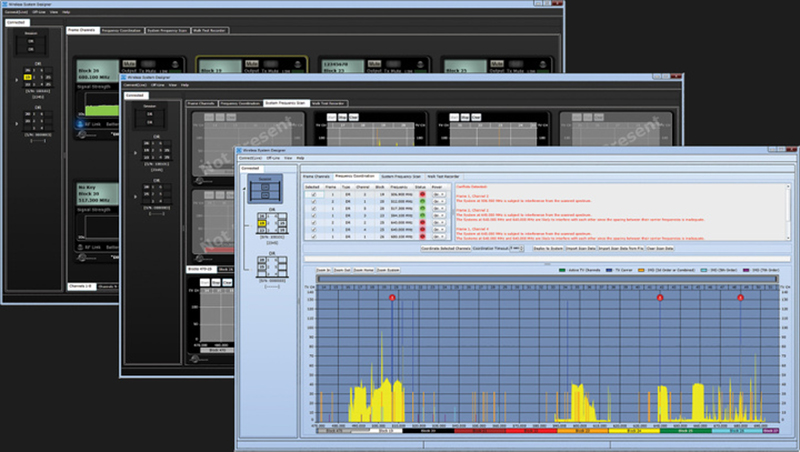Image resolution: width=800 pixels, height=452 pixels.
Task: Toggle Mute on second channel in back window
Action: tap(252, 64)
